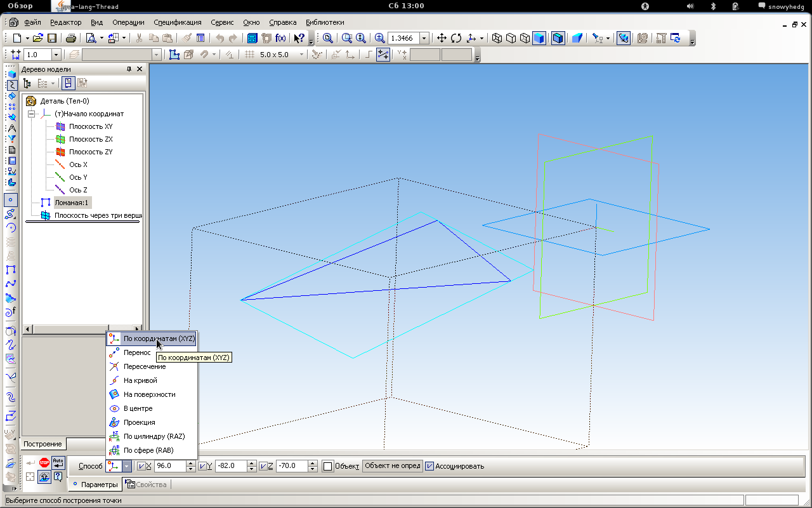The height and width of the screenshot is (508, 812).
Task: Choose На поверхности point method
Action: coord(152,394)
